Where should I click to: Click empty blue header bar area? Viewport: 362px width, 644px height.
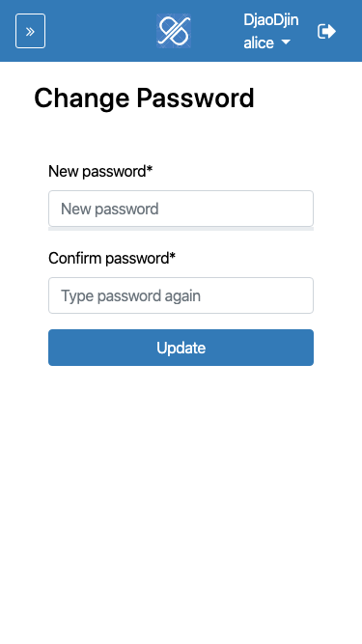pyautogui.click(x=100, y=31)
